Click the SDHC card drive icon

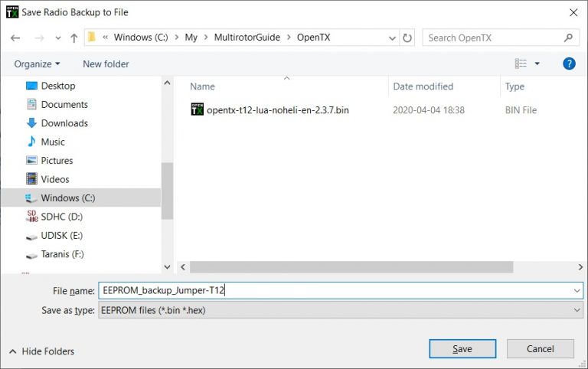pyautogui.click(x=32, y=217)
